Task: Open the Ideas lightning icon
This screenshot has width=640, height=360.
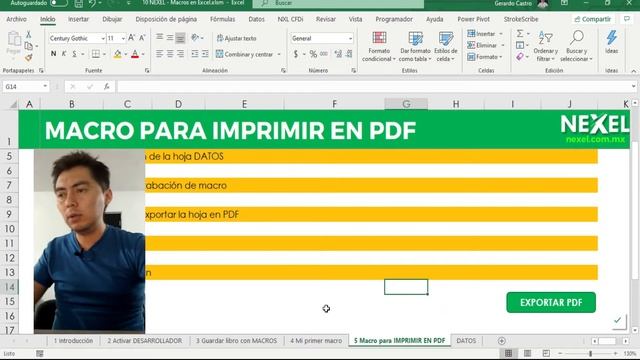Action: [x=611, y=38]
